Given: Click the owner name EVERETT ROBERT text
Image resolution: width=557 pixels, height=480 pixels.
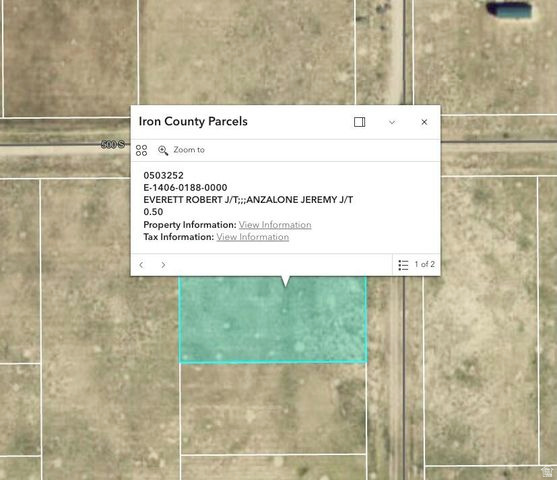Looking at the screenshot, I should 183,200.
